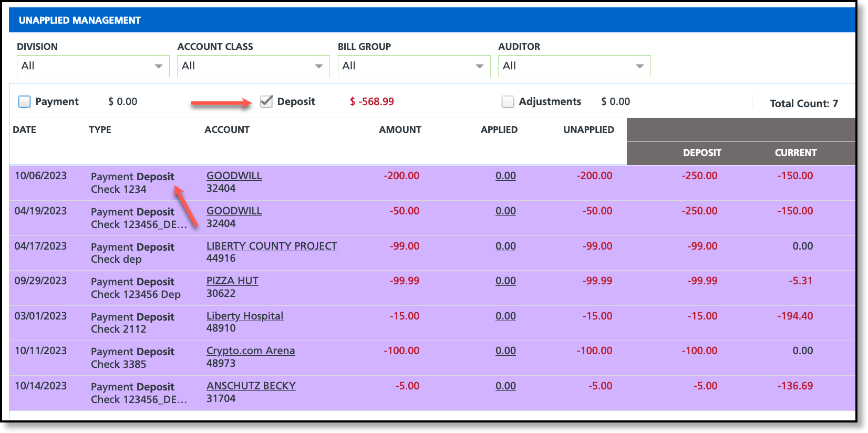Expand the Auditor dropdown
Viewport: 868px width, 433px height.
point(574,66)
